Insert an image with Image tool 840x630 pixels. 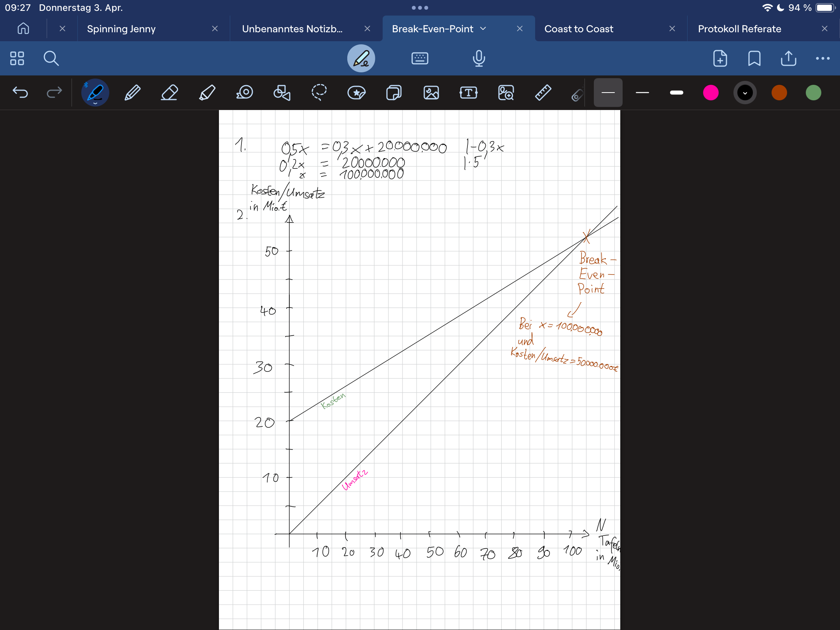[x=431, y=93]
